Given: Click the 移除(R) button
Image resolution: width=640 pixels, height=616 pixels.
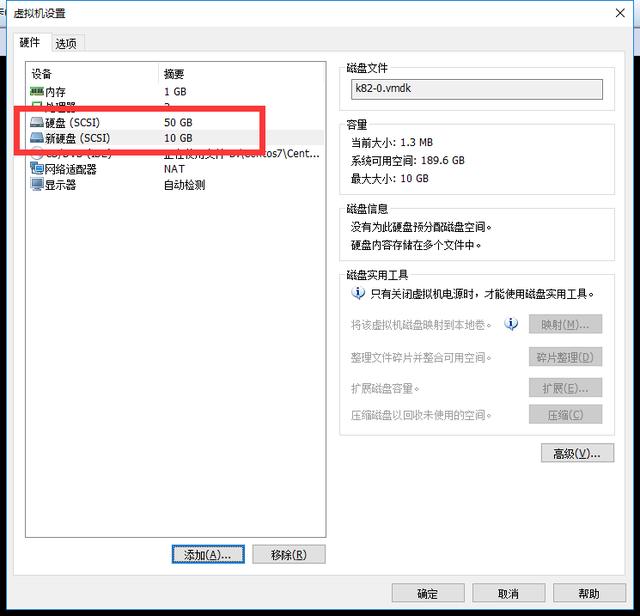Looking at the screenshot, I should [x=289, y=554].
